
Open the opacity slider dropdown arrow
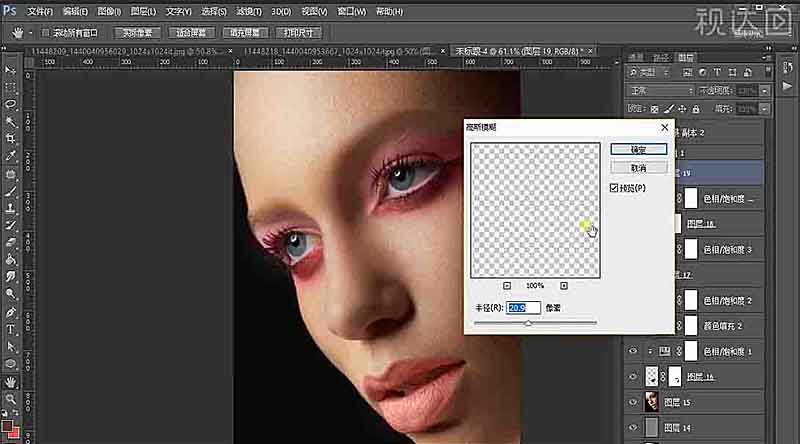point(764,91)
